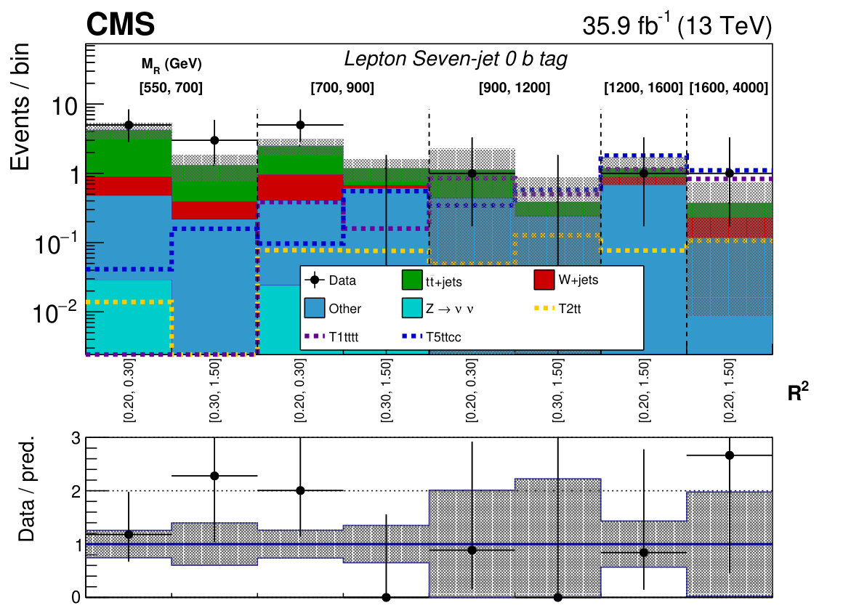Click the Events / bin axis title

tap(20, 107)
